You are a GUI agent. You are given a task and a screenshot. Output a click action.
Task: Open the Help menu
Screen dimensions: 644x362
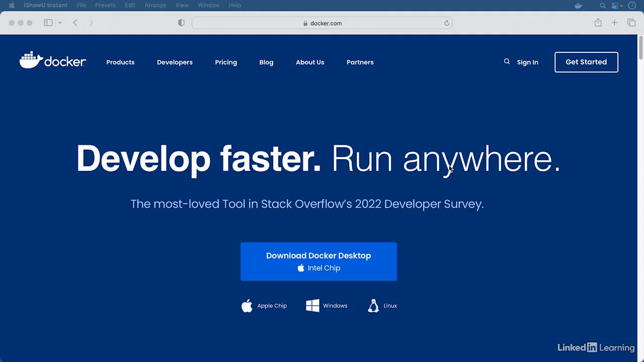(x=235, y=5)
